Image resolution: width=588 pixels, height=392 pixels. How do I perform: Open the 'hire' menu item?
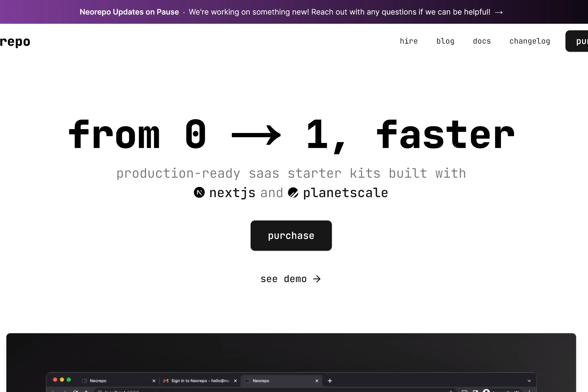[409, 41]
